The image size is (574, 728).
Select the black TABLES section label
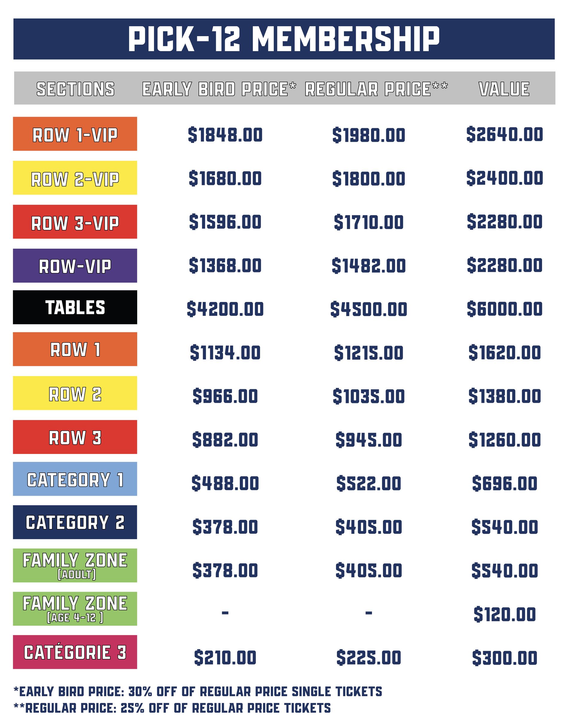pos(75,307)
